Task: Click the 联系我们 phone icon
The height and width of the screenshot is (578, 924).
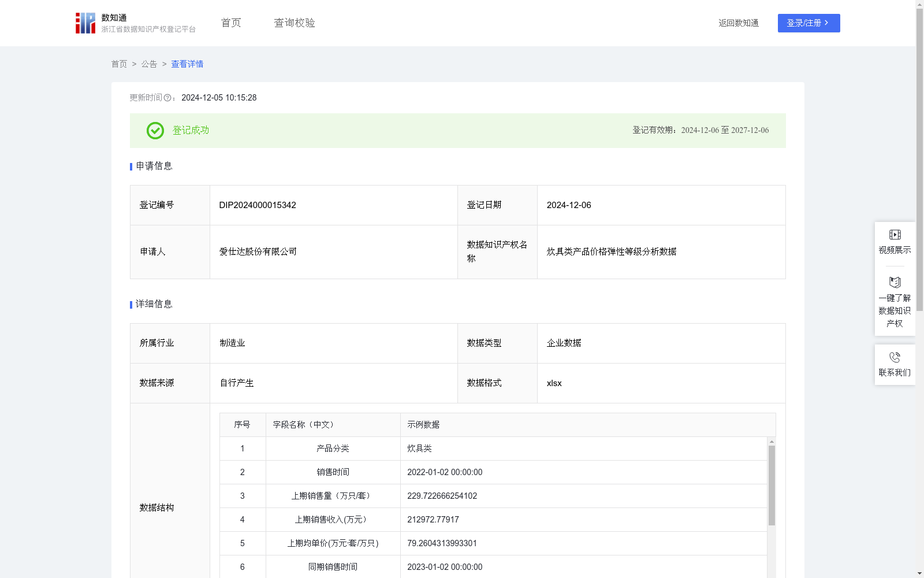Action: 895,357
